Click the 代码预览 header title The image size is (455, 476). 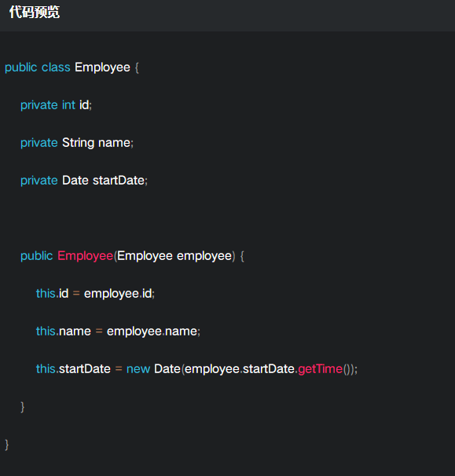pos(35,12)
